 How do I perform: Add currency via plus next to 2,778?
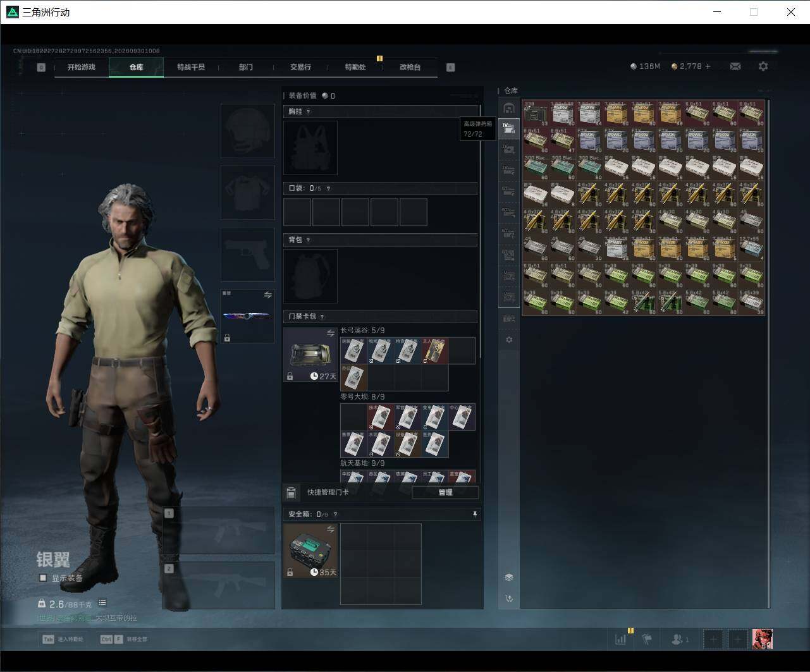coord(708,66)
